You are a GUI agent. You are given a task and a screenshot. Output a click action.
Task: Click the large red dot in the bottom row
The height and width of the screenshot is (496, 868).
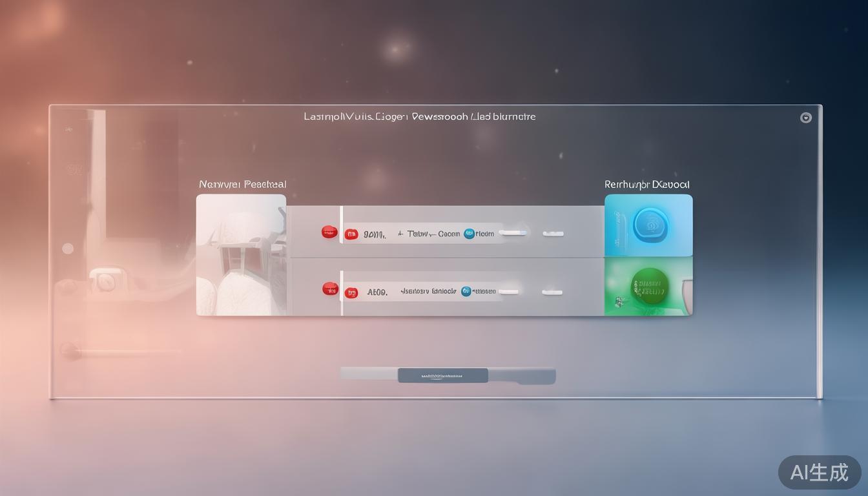click(330, 289)
